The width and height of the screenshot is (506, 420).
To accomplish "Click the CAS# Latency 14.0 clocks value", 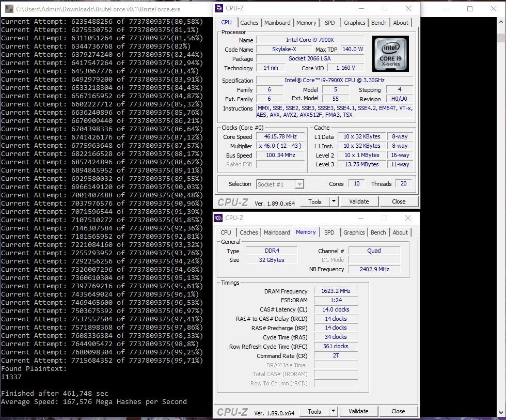I will (336, 309).
